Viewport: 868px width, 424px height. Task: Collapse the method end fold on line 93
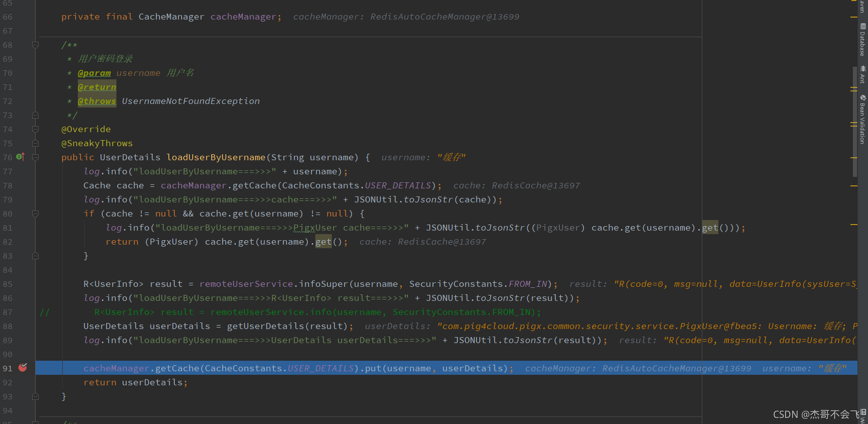click(x=35, y=396)
